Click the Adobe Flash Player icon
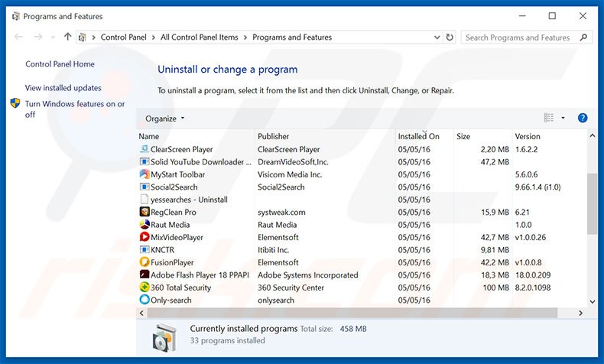This screenshot has height=364, width=604. [x=144, y=275]
